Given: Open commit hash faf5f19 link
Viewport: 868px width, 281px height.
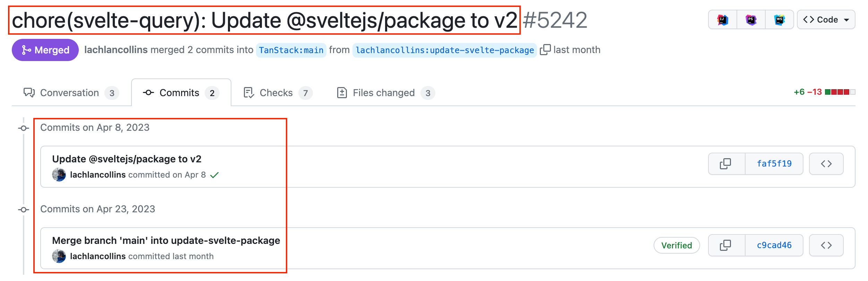Looking at the screenshot, I should (x=774, y=164).
